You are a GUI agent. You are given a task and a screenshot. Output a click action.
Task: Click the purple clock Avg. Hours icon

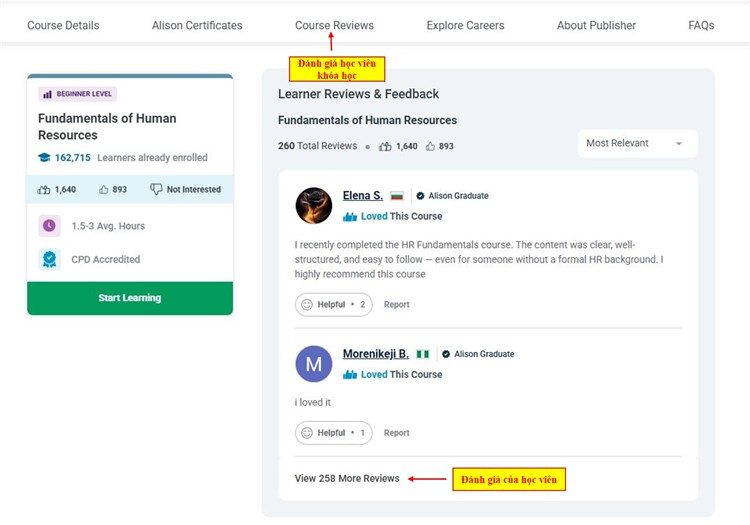point(49,226)
